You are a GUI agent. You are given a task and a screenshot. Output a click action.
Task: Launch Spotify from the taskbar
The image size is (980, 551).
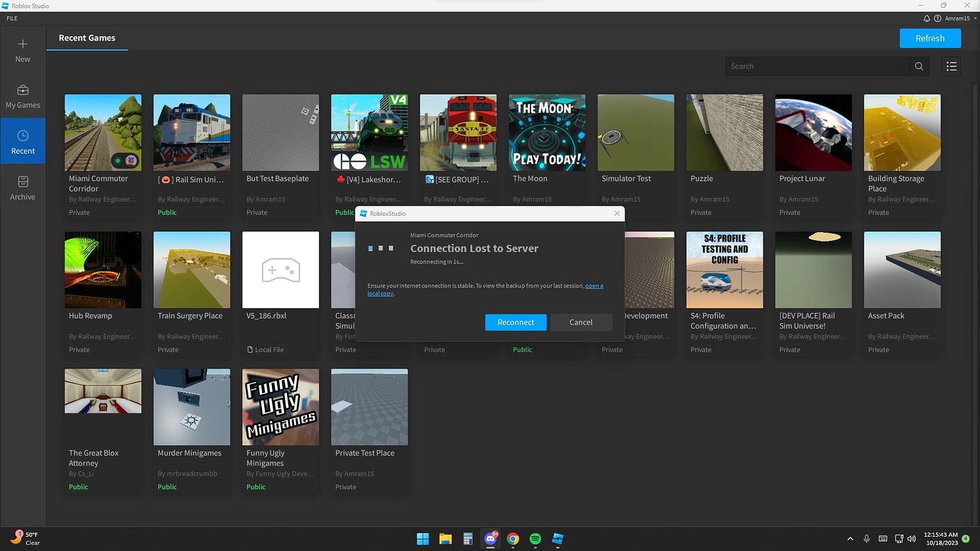click(x=535, y=539)
